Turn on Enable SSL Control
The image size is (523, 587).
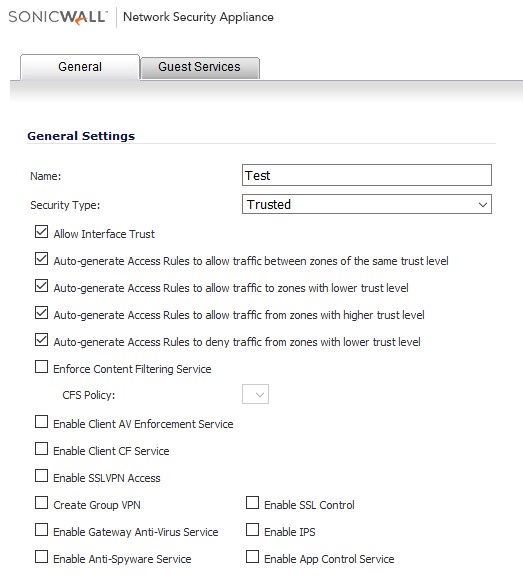point(252,503)
